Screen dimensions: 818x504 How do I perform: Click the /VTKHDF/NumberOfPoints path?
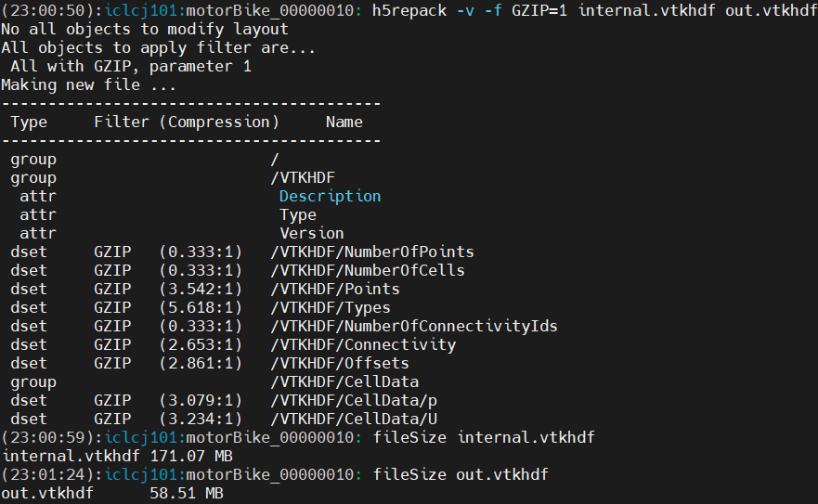click(x=372, y=252)
